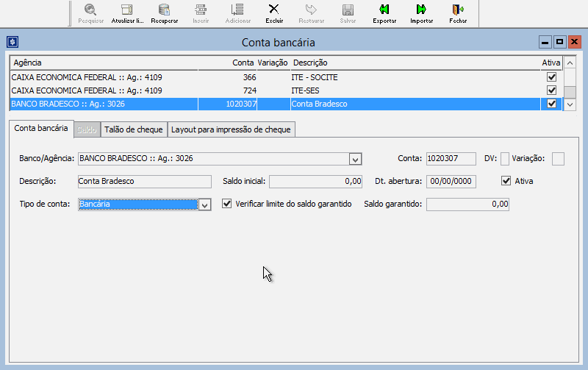Expand the Banco/Agência dropdown
The image size is (588, 370).
[x=355, y=158]
